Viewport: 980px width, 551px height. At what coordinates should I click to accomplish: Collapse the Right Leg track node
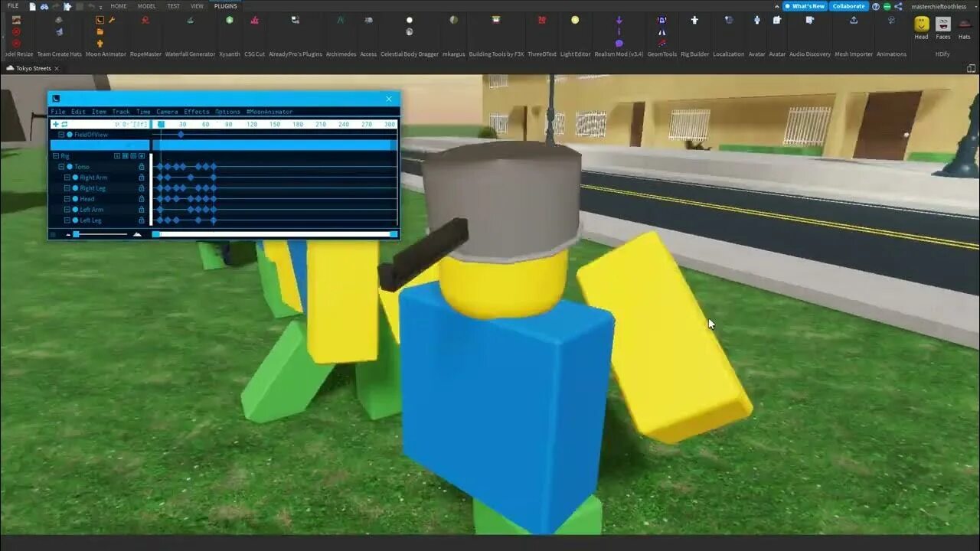pos(67,188)
